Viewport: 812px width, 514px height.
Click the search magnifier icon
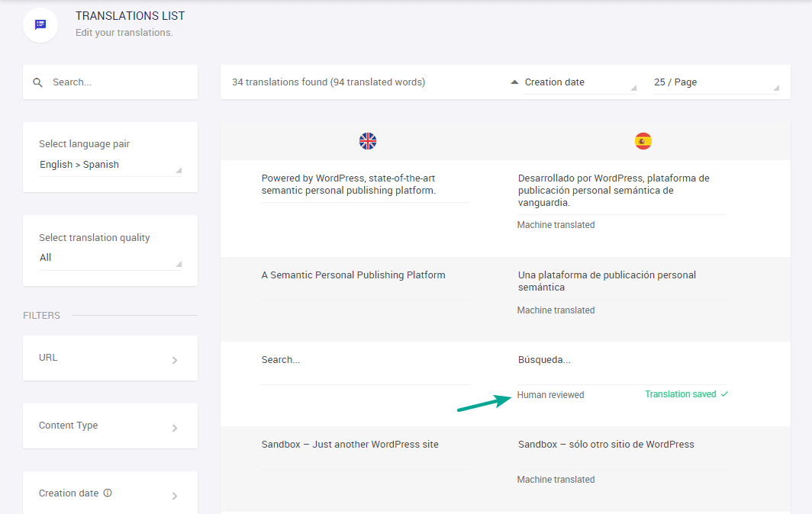37,82
